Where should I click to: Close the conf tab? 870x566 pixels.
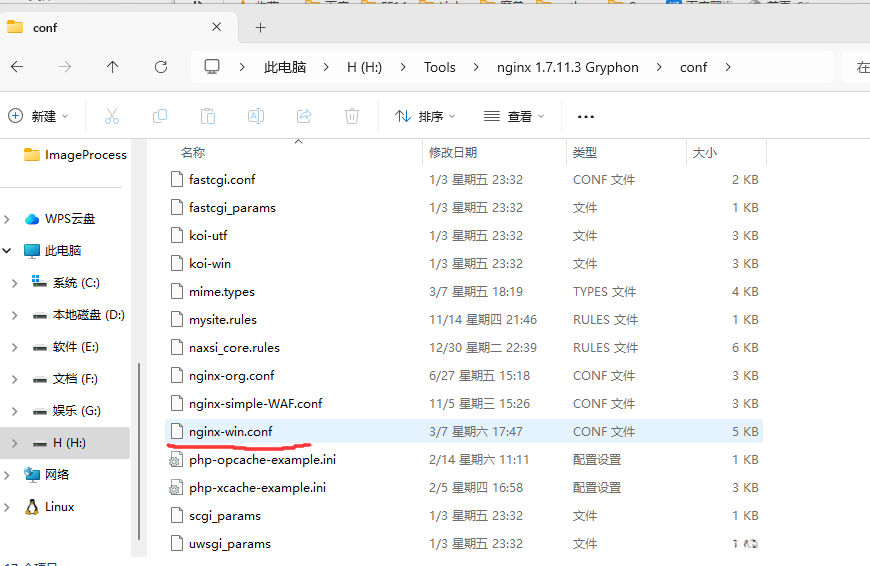[x=216, y=27]
